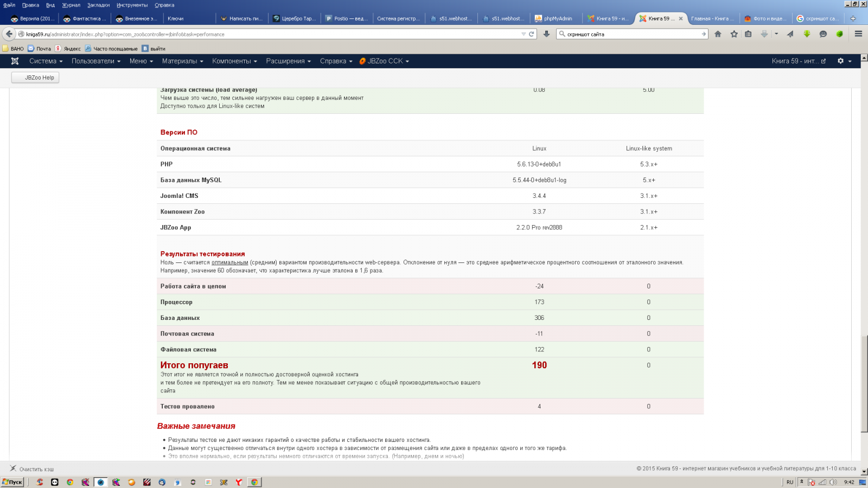The width and height of the screenshot is (868, 488).
Task: Open the Журнал browser menu
Action: click(71, 5)
